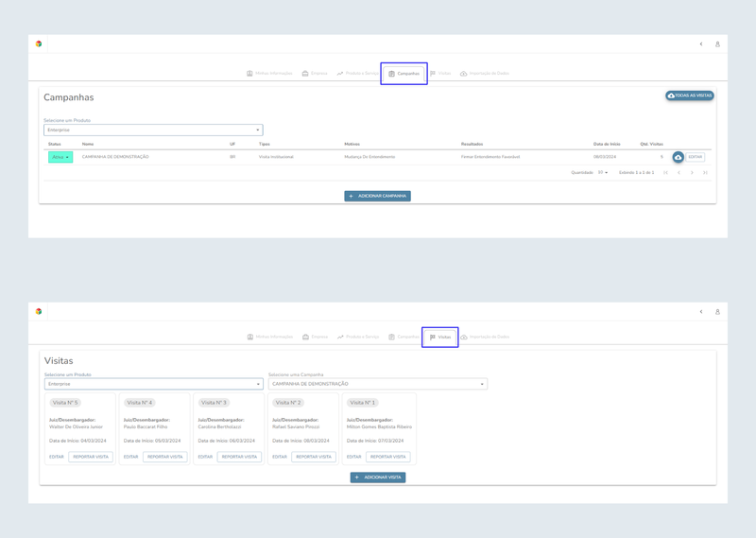This screenshot has height=538, width=756.
Task: Click the Firmar Entendimento Favorável cell
Action: (x=490, y=157)
